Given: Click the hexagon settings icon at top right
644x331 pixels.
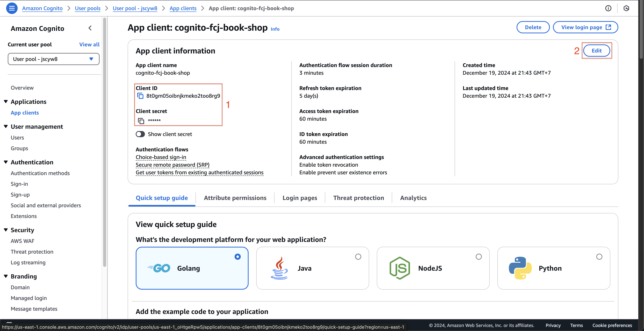Looking at the screenshot, I should point(626,8).
